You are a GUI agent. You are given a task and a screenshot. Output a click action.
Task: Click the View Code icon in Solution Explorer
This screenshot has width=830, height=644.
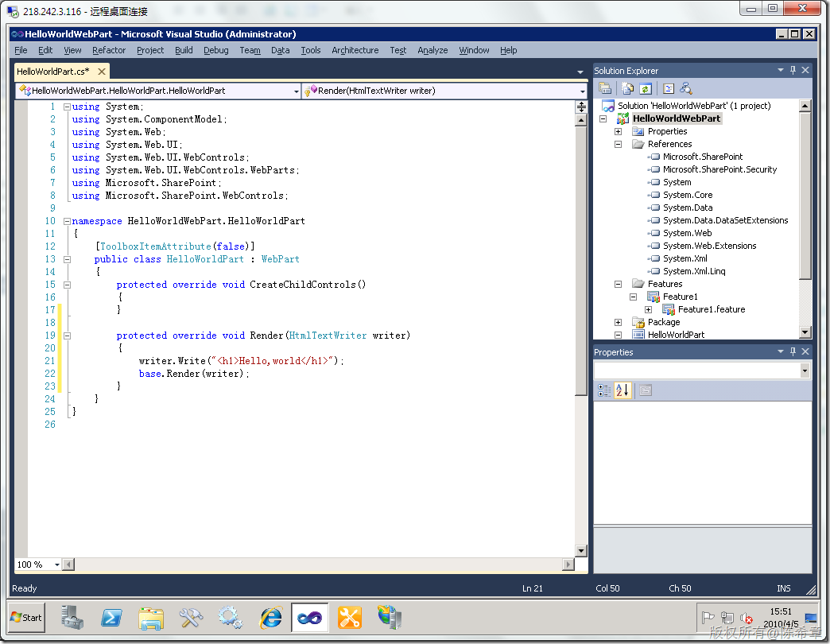(x=669, y=88)
